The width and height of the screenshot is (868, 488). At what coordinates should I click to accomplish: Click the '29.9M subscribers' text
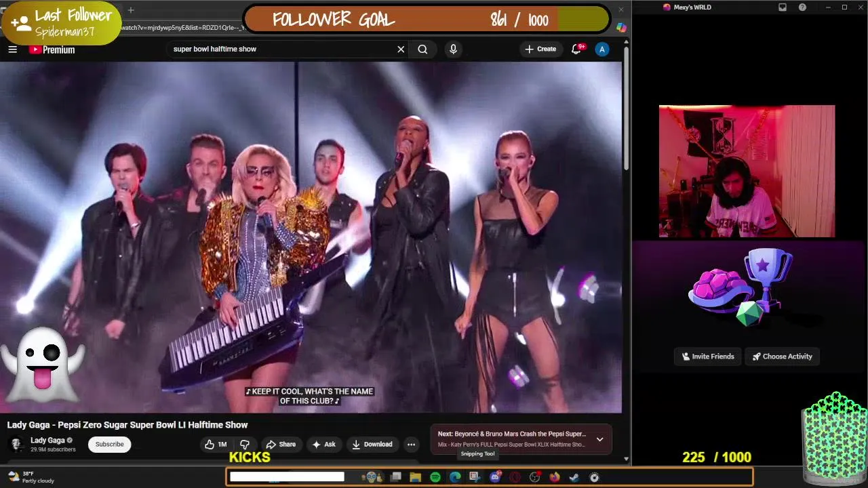pyautogui.click(x=53, y=449)
